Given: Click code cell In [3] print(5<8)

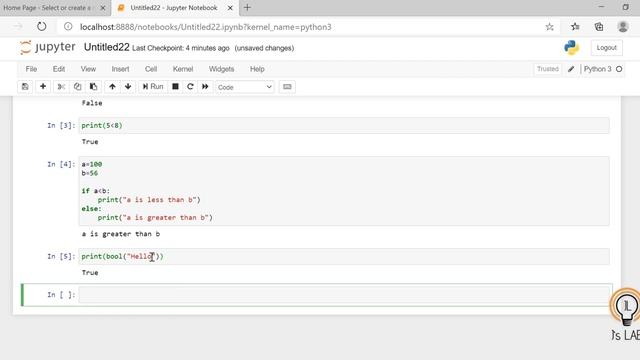Looking at the screenshot, I should click(x=344, y=125).
